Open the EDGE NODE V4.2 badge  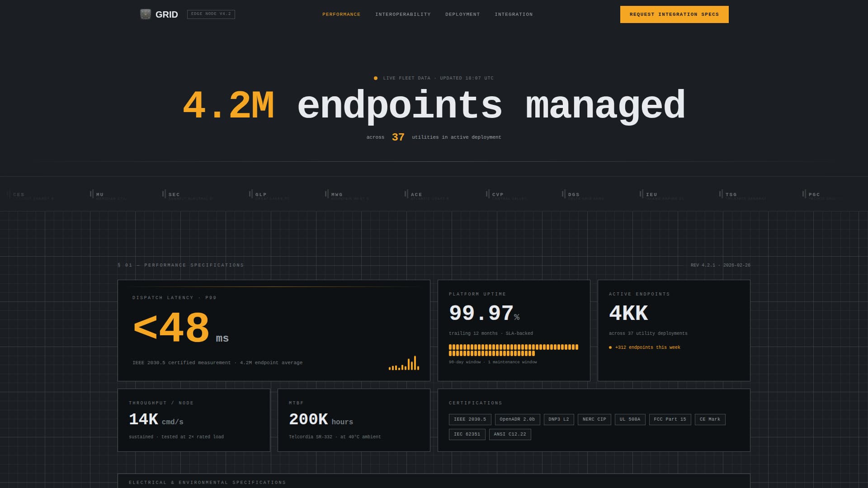point(211,14)
